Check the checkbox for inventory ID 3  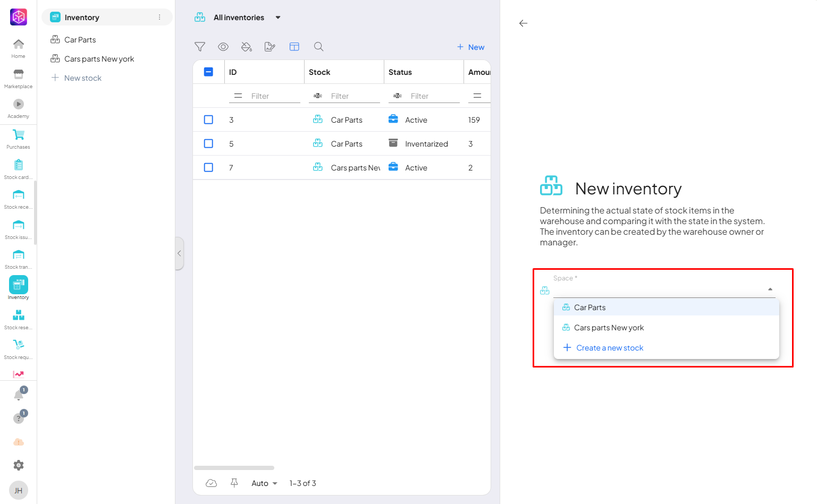coord(208,120)
